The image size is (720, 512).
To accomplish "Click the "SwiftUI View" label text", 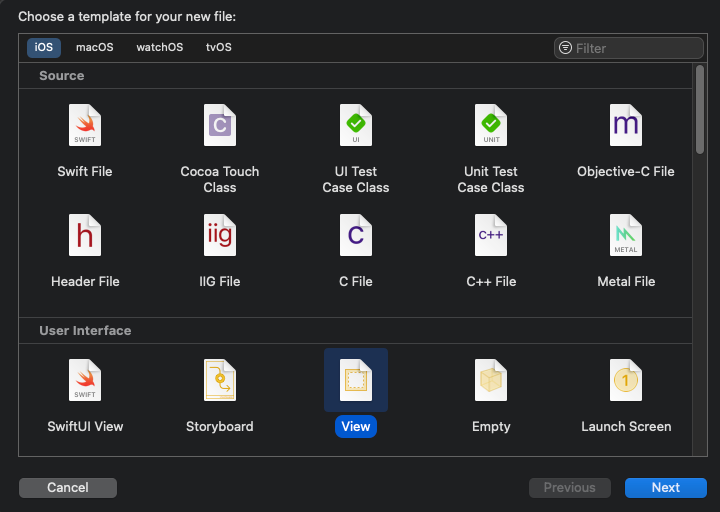I will [85, 426].
